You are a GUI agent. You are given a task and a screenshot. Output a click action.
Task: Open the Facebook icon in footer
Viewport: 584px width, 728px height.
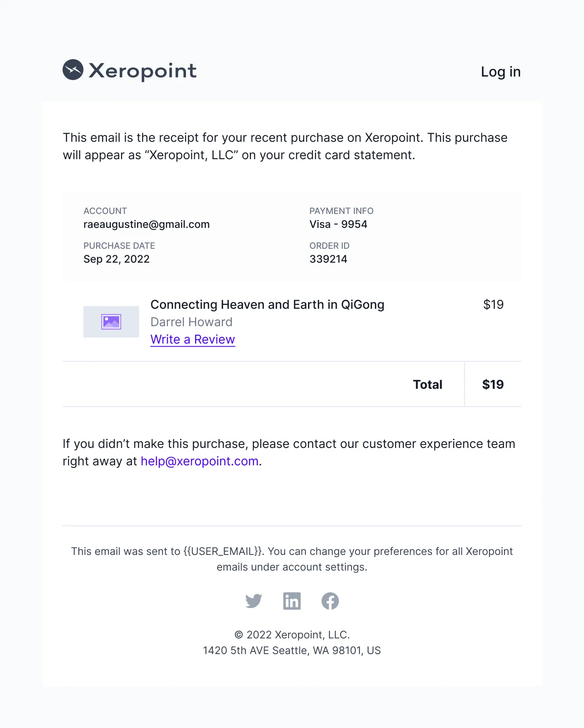(330, 601)
